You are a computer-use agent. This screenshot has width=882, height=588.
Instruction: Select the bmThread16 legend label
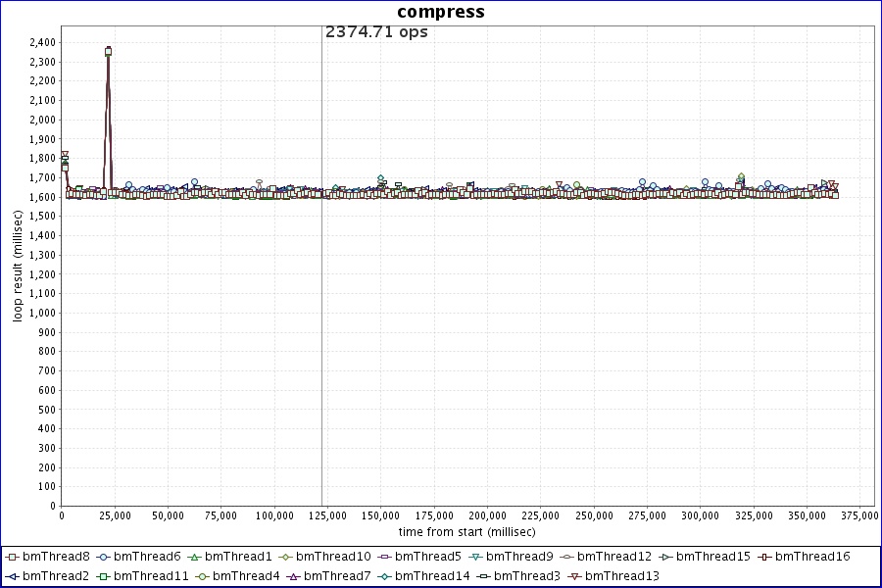pyautogui.click(x=811, y=557)
